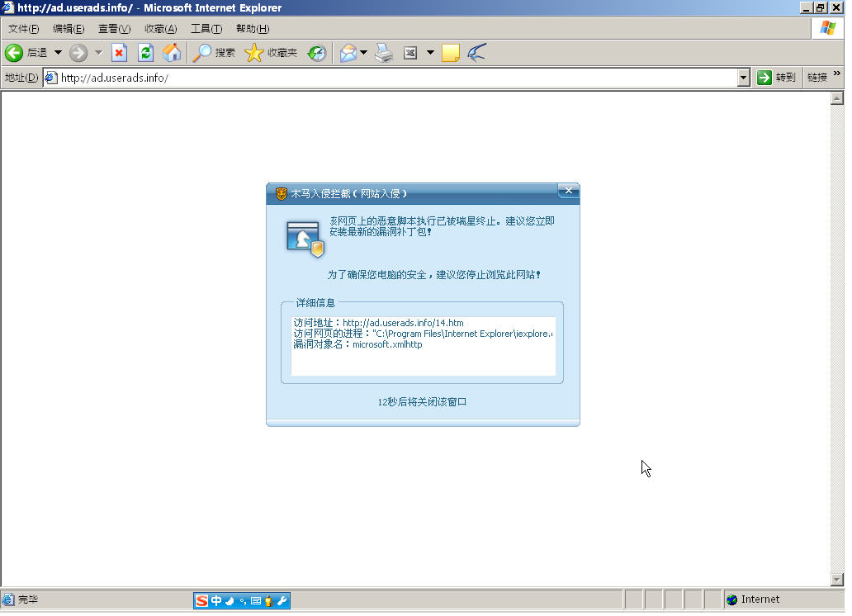Open the Back history dropdown arrow
Screen dimensions: 852x616
(x=58, y=53)
